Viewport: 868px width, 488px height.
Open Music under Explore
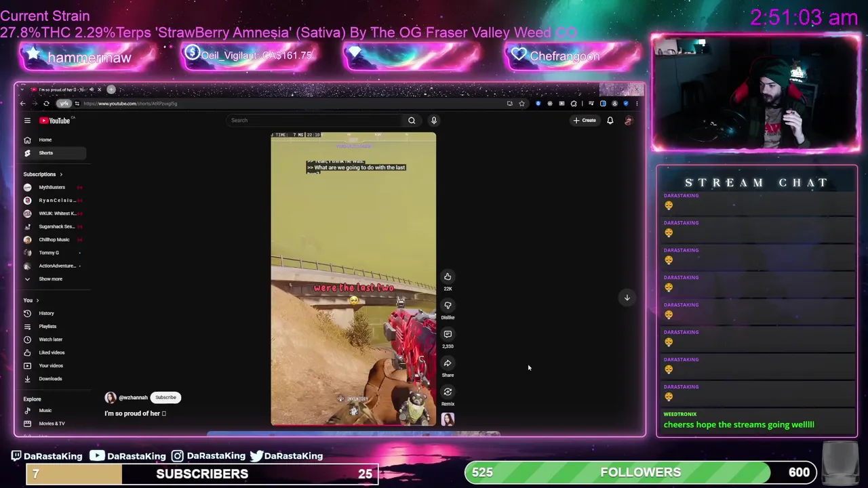(x=53, y=411)
